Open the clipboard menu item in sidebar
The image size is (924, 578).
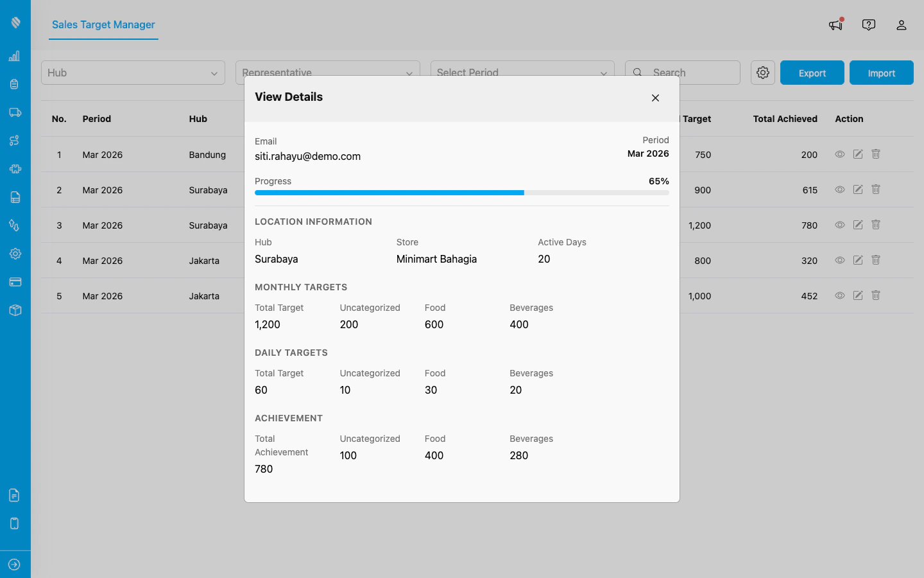click(15, 84)
